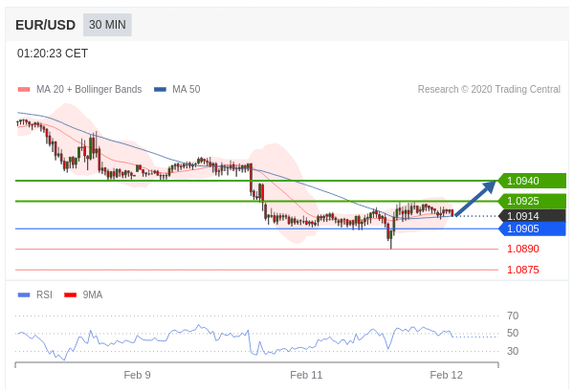Click the 1.0914 current price tag

pos(532,216)
